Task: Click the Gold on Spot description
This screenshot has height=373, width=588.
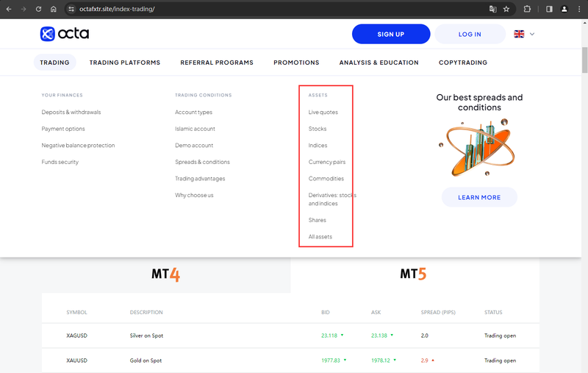Action: coord(146,360)
